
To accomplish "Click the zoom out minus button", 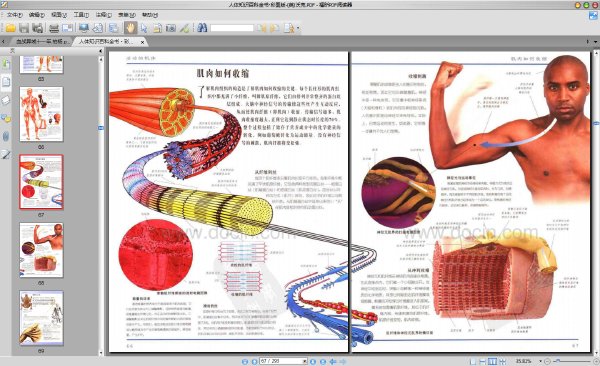I will click(x=548, y=361).
